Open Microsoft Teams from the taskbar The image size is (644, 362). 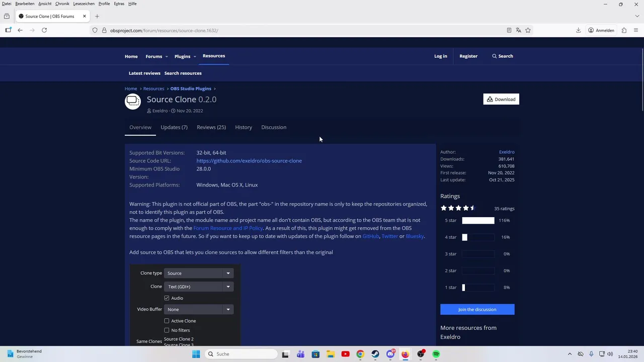(x=300, y=354)
